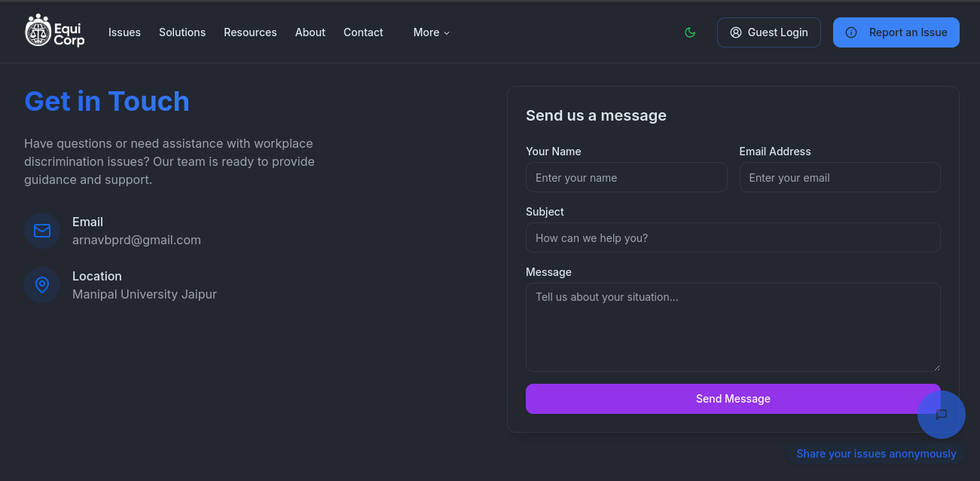The image size is (980, 481).
Task: Click the user icon in Guest Login
Action: point(736,32)
